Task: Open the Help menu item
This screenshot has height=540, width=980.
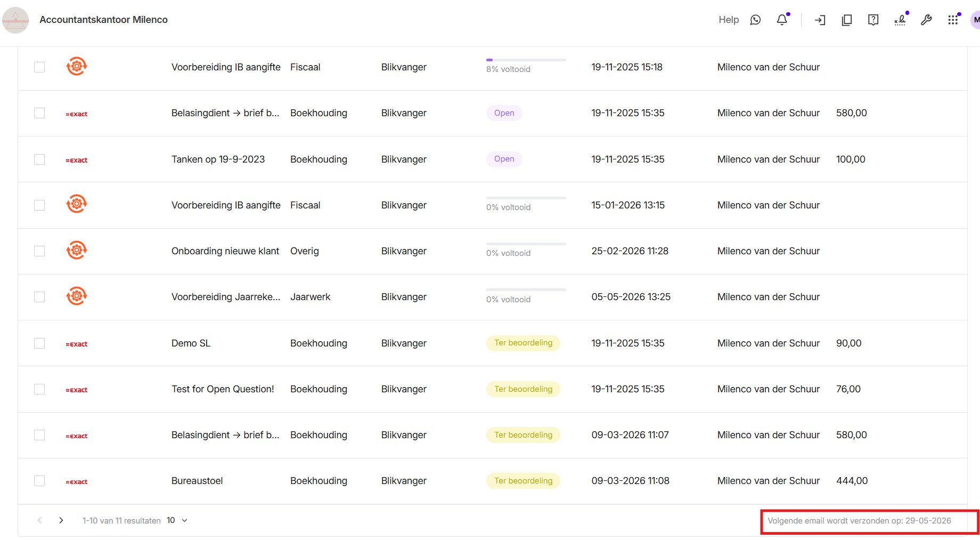Action: coord(729,20)
